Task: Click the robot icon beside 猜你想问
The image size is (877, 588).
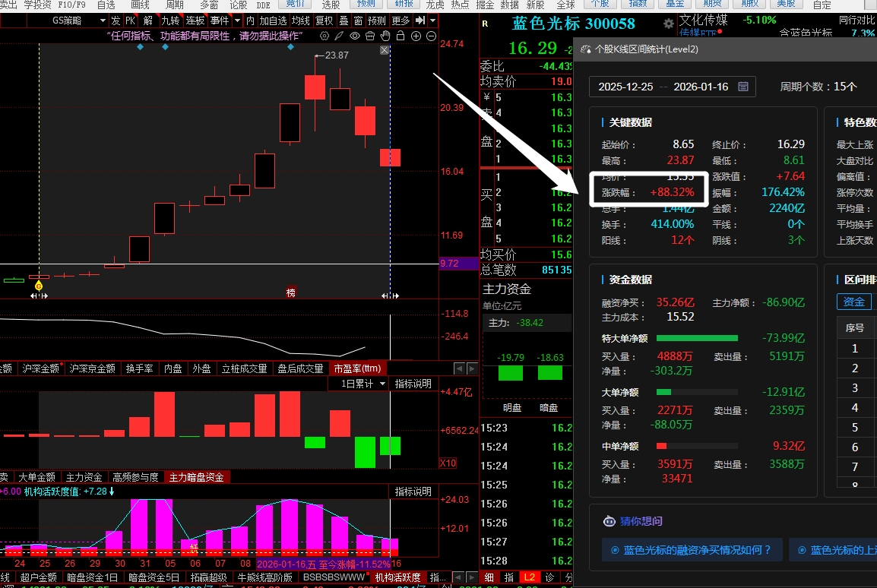Action: pos(609,521)
